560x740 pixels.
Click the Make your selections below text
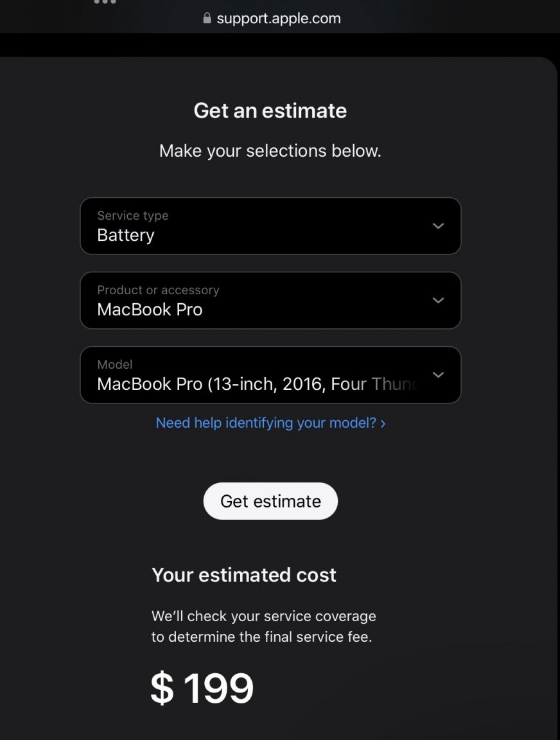click(270, 151)
